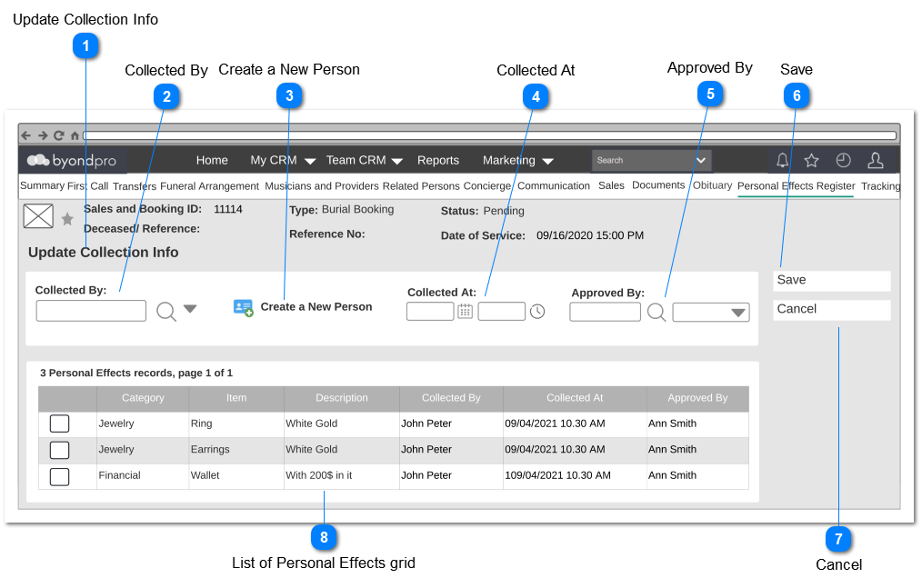This screenshot has height=588, width=922.
Task: Expand the Team CRM menu
Action: tap(364, 160)
